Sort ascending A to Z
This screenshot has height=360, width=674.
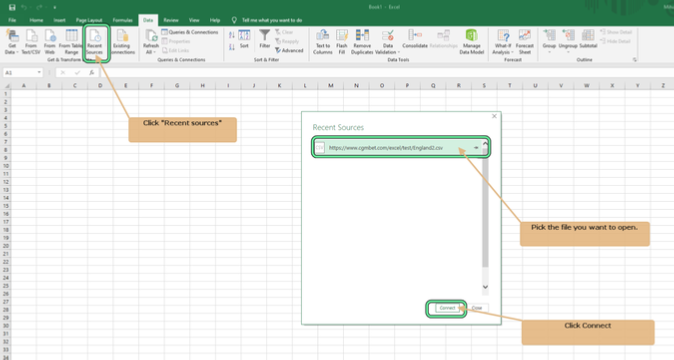point(232,35)
